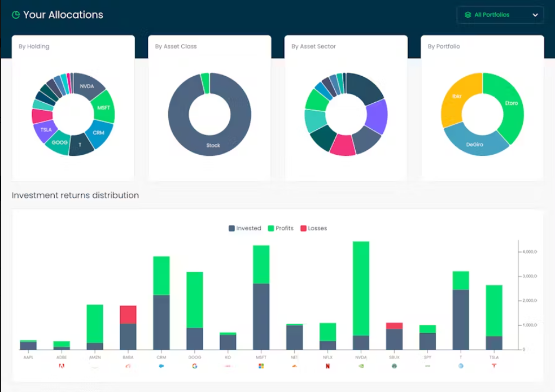Screen dimensions: 555x392
Task: Click the CRM green profits bar segment
Action: pos(161,276)
